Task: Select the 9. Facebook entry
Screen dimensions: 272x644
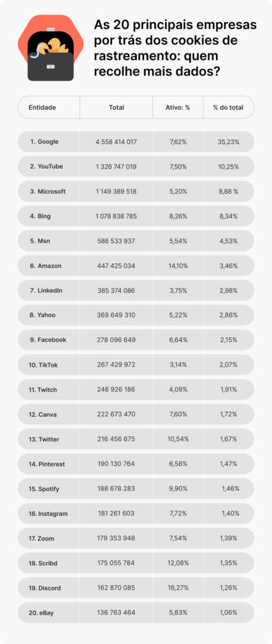Action: [48, 340]
